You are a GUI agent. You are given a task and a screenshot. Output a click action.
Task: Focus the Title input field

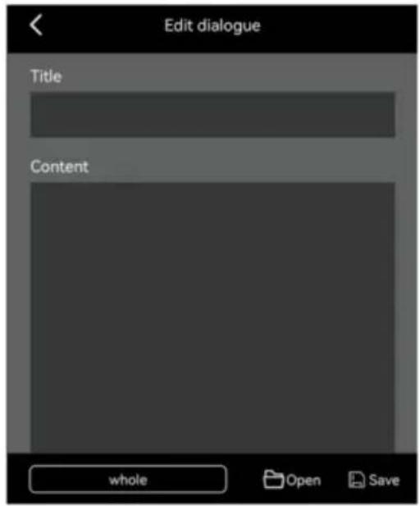[212, 115]
